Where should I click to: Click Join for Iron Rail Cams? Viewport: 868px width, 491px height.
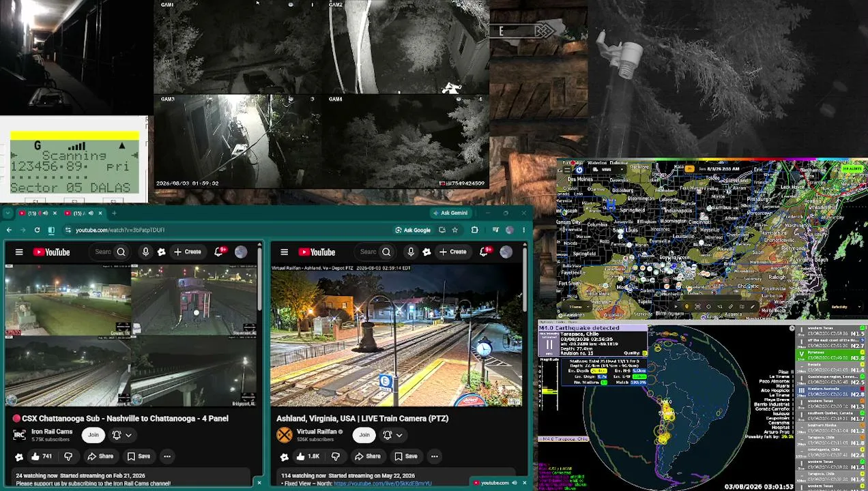[93, 435]
